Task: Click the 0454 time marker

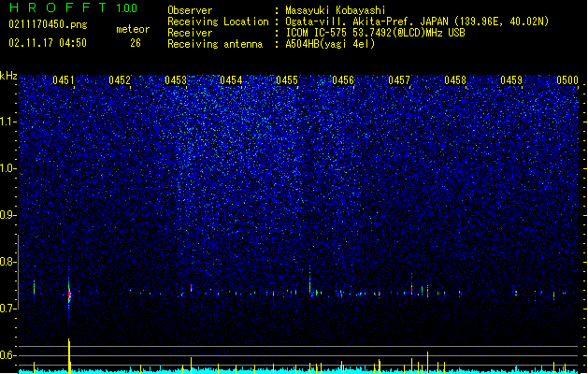Action: [231, 80]
